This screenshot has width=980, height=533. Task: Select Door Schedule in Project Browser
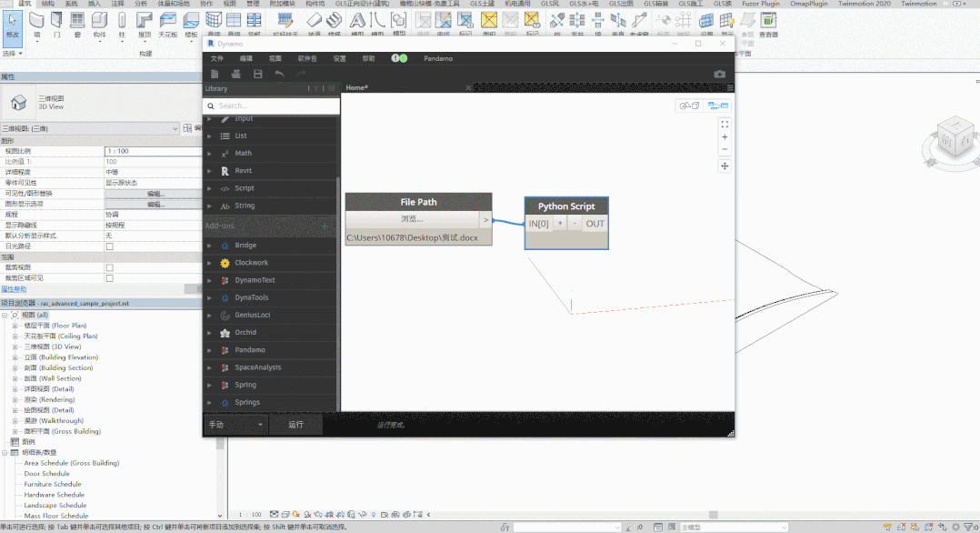[47, 474]
